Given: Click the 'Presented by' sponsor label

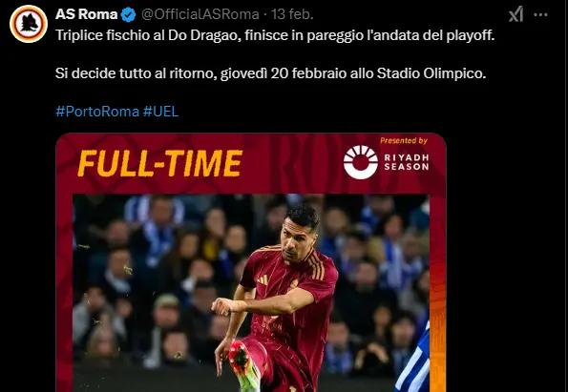Looking at the screenshot, I should pyautogui.click(x=404, y=140).
